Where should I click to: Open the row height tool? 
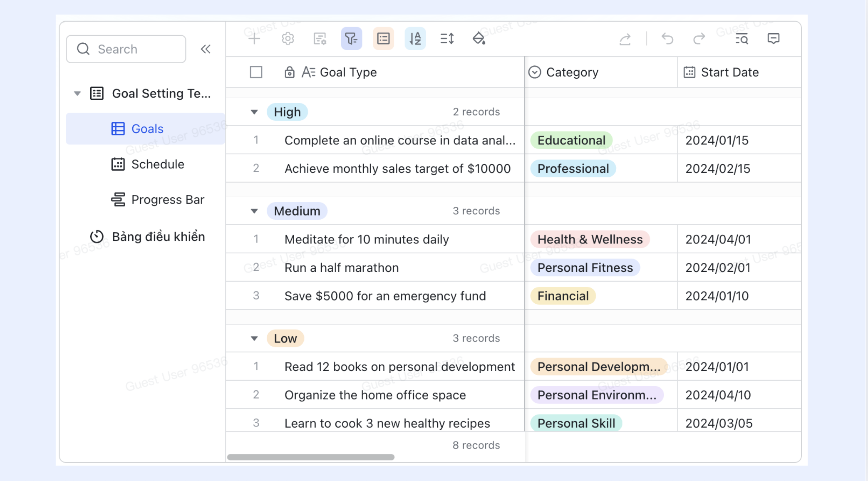[x=447, y=39]
